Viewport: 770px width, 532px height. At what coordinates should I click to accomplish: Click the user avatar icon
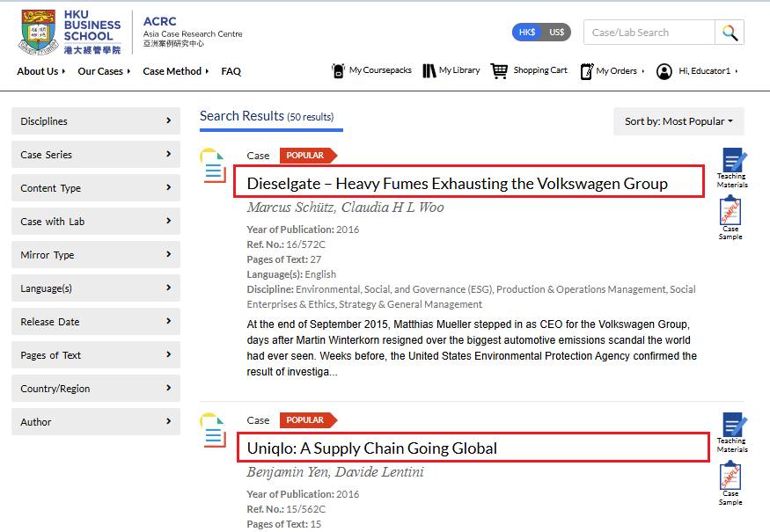pos(664,71)
